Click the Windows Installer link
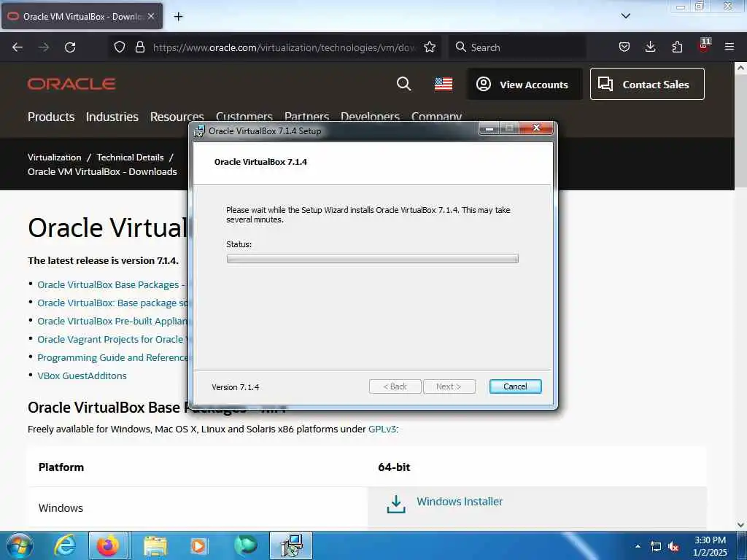 [x=460, y=502]
